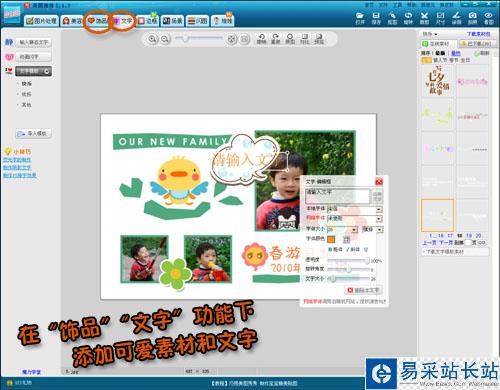Click the 输入静态文字 button

33,42
